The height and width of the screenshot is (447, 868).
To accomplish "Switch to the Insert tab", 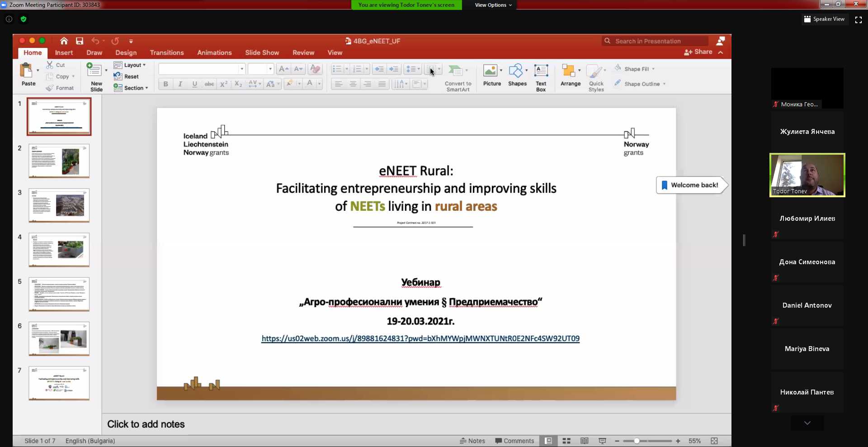I will tap(64, 52).
